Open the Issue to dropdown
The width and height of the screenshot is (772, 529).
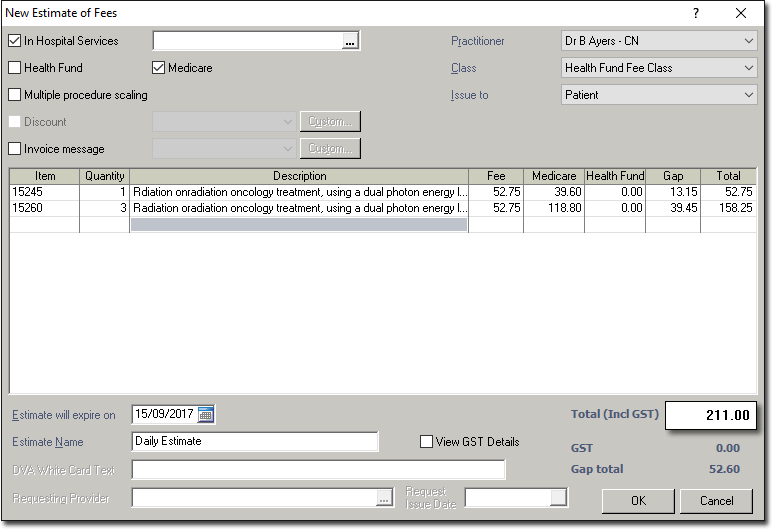tap(659, 95)
